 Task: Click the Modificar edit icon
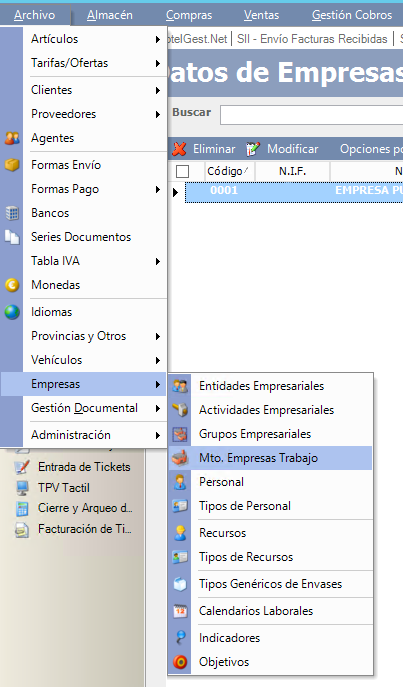(x=253, y=149)
